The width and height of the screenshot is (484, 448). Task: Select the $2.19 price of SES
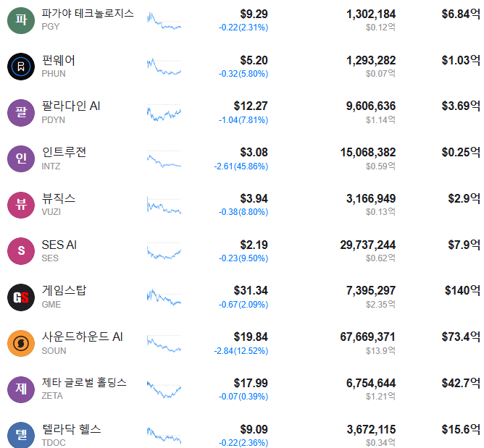[x=254, y=245]
